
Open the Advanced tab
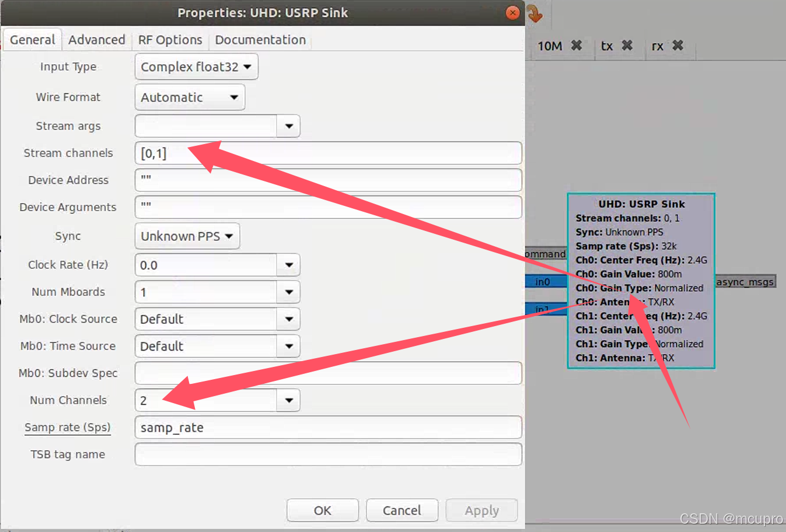click(97, 40)
